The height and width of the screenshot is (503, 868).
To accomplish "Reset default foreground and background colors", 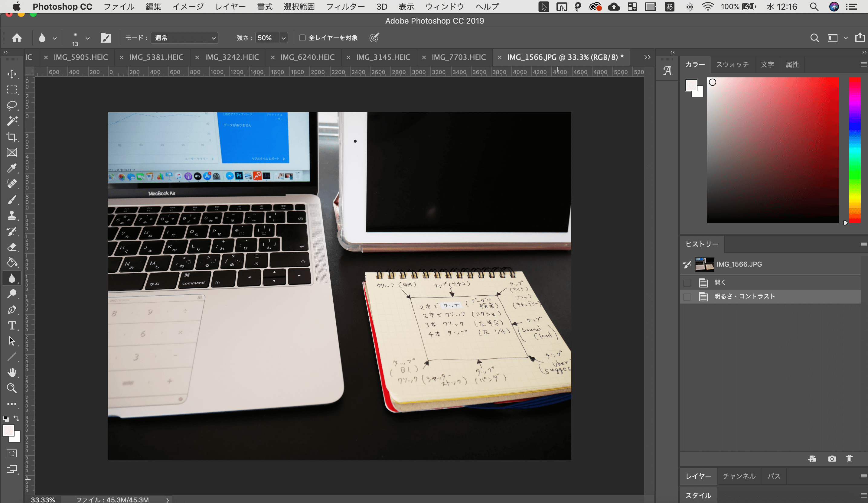I will coord(6,419).
